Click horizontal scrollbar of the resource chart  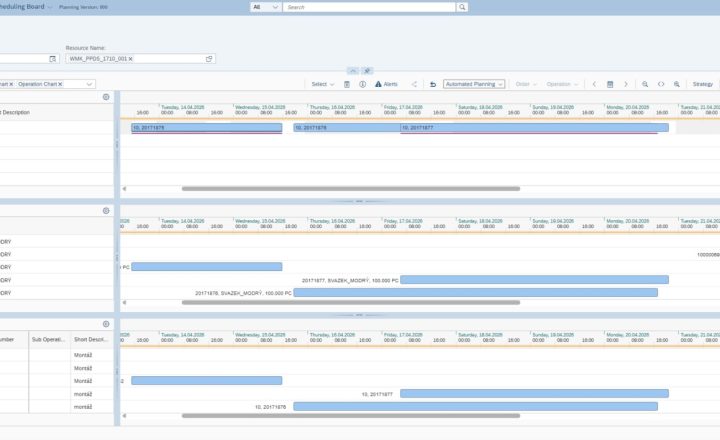click(x=351, y=189)
